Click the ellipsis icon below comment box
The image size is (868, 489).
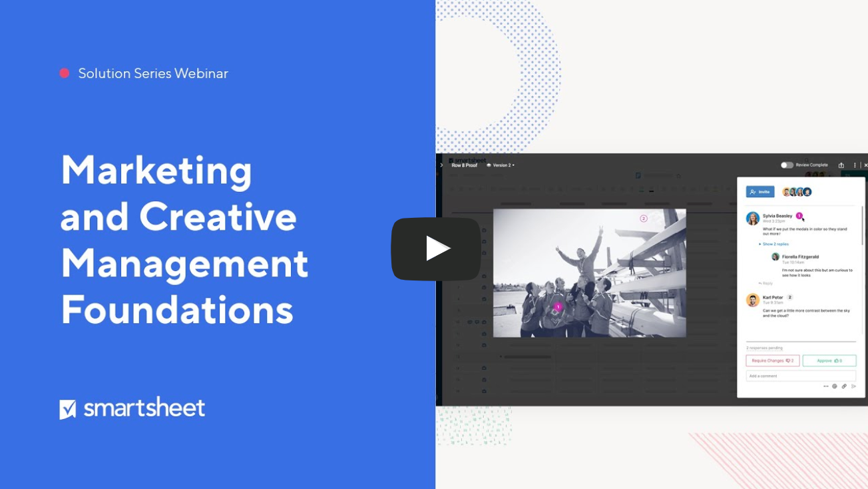(x=826, y=386)
